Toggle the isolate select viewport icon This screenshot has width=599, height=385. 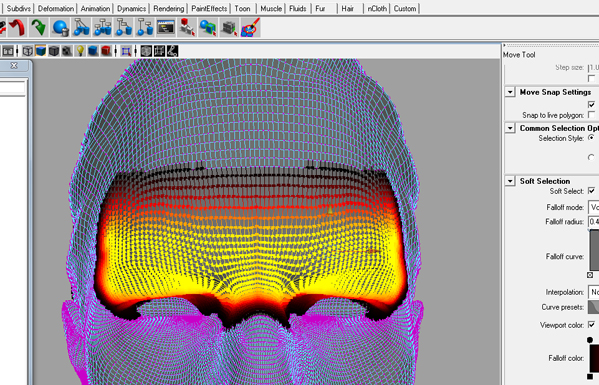[126, 51]
